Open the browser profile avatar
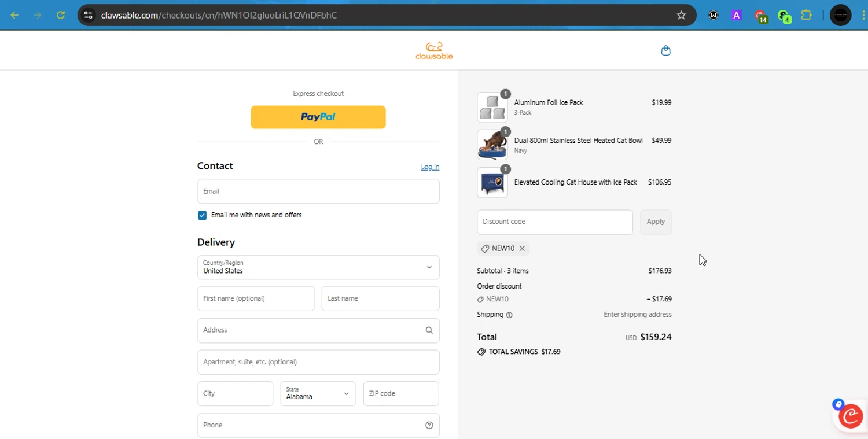Image resolution: width=868 pixels, height=439 pixels. (x=840, y=15)
